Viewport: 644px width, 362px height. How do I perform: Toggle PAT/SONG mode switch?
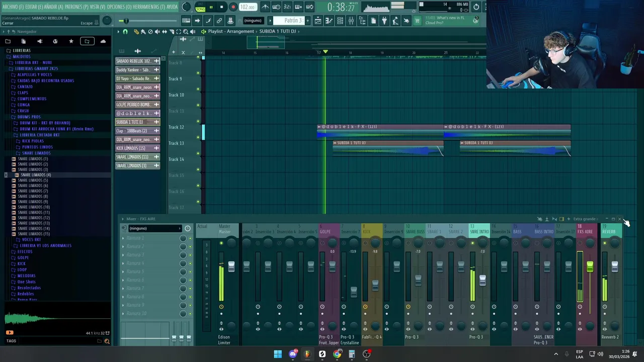(x=201, y=7)
